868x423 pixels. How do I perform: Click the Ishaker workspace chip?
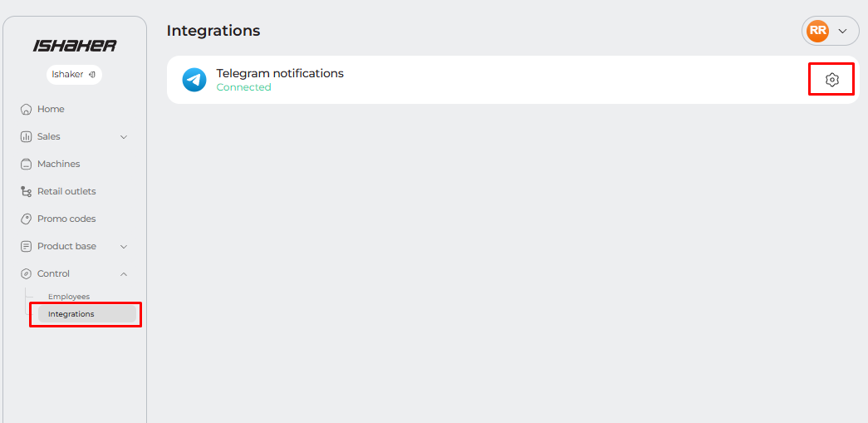coord(74,74)
